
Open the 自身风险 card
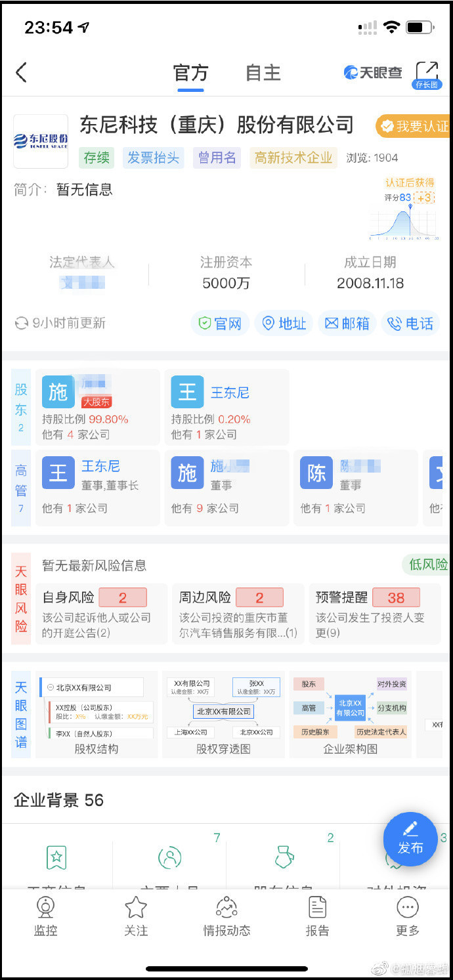102,614
